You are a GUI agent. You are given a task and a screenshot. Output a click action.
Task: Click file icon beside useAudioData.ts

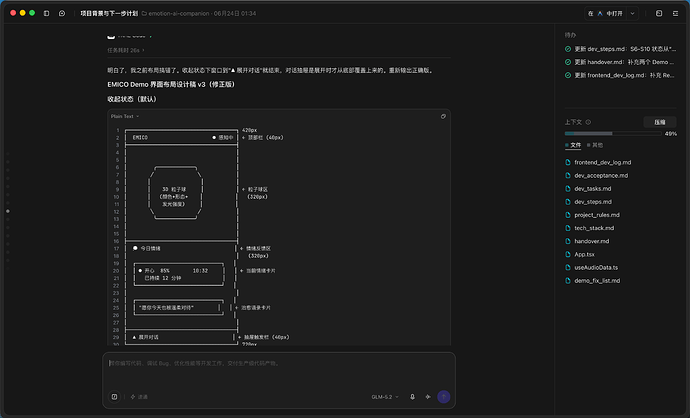pos(568,268)
